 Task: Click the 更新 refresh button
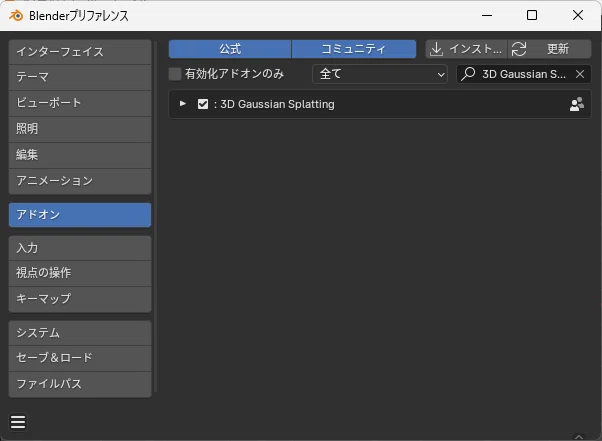point(549,49)
